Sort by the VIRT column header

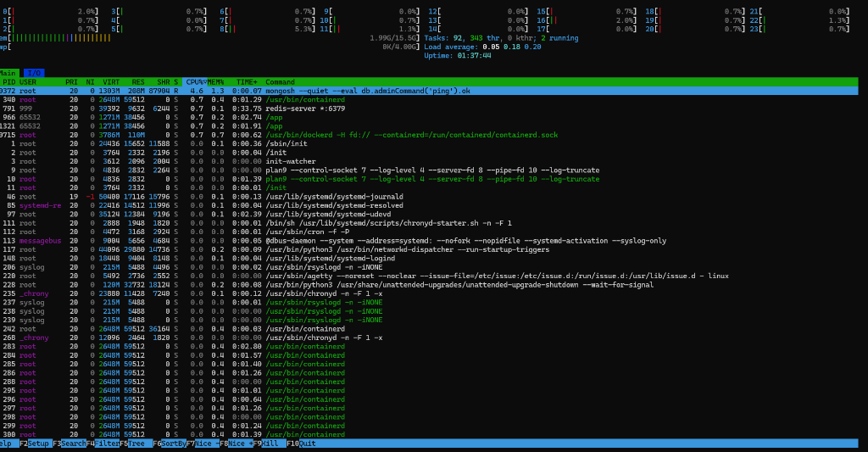(x=111, y=82)
